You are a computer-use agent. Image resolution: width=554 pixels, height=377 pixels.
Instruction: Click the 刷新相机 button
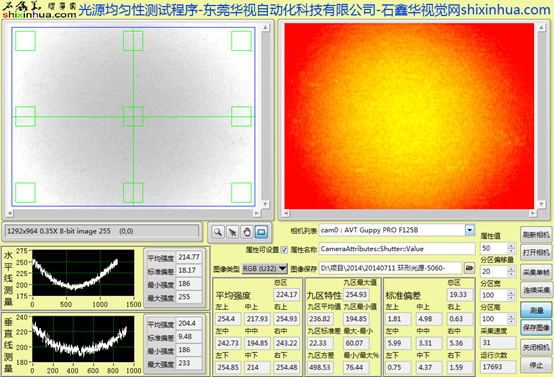click(536, 235)
